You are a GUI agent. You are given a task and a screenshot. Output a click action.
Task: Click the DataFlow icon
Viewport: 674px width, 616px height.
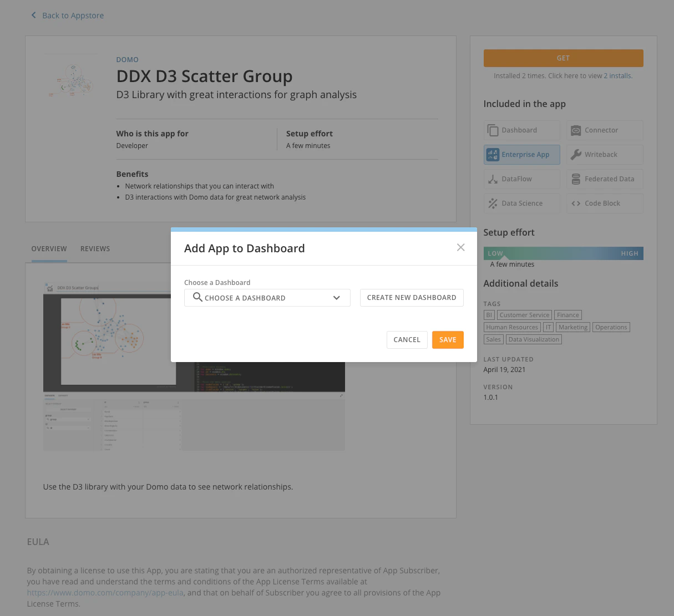pyautogui.click(x=493, y=179)
